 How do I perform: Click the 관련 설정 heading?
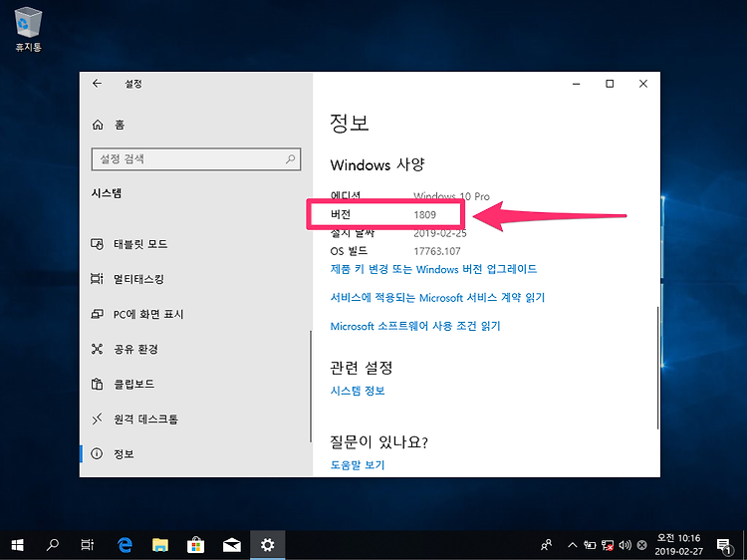(362, 368)
